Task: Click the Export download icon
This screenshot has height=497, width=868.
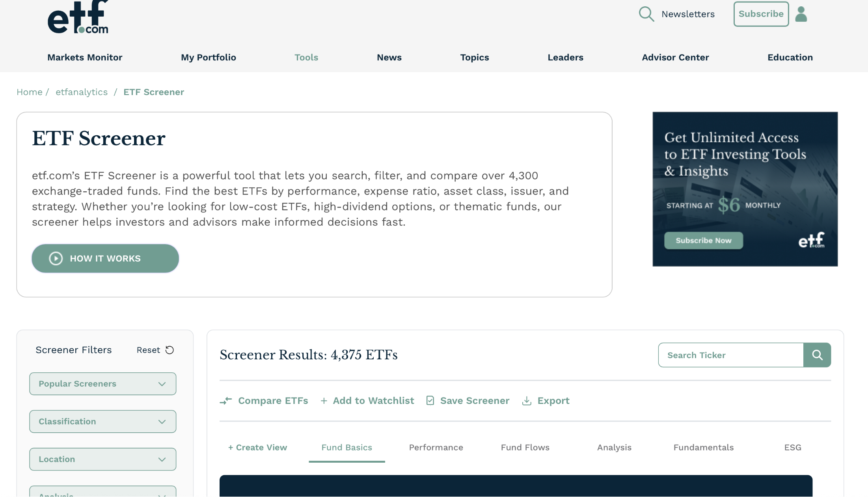Action: [527, 401]
